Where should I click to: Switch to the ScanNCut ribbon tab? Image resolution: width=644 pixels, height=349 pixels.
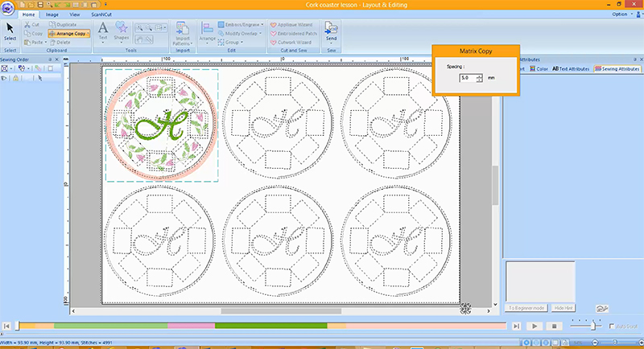[x=101, y=14]
